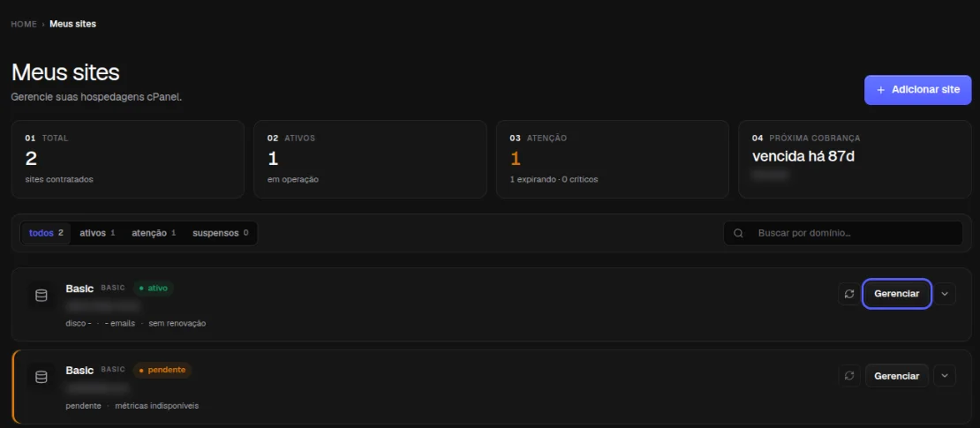Click the refresh icon for the pendente site

click(848, 376)
